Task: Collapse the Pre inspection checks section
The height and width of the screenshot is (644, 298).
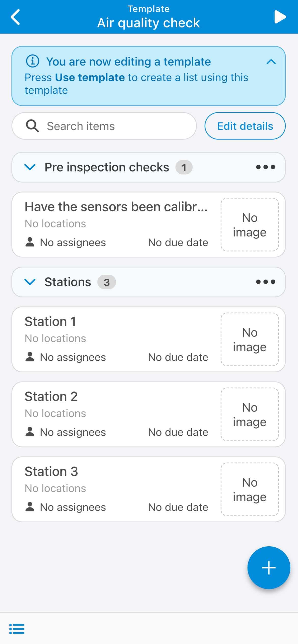Action: coord(30,167)
